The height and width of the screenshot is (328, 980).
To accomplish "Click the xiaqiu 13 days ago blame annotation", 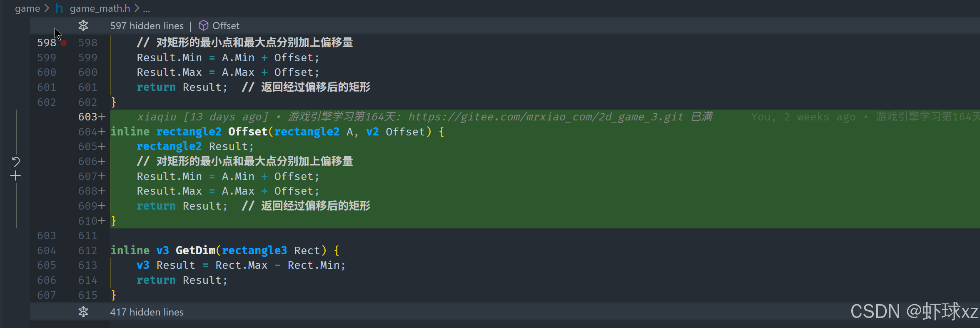I will tap(425, 117).
